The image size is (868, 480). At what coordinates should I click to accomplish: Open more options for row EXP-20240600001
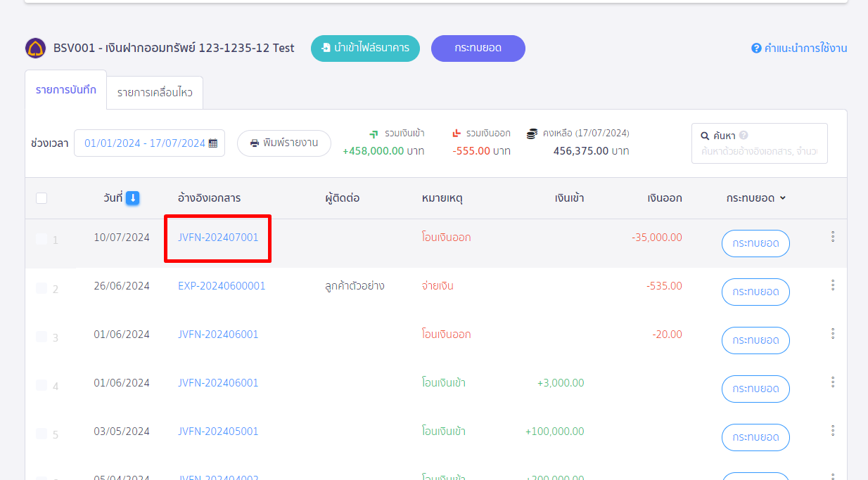tap(833, 285)
